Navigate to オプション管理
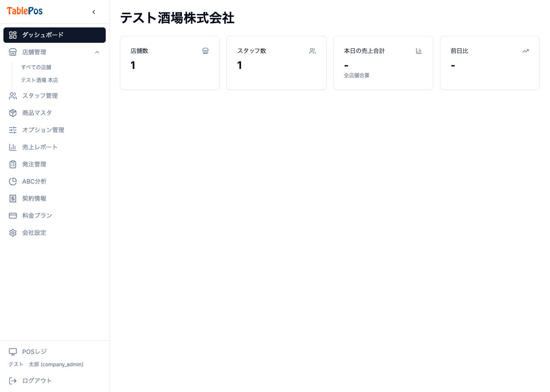Image resolution: width=550 pixels, height=392 pixels. (x=54, y=130)
